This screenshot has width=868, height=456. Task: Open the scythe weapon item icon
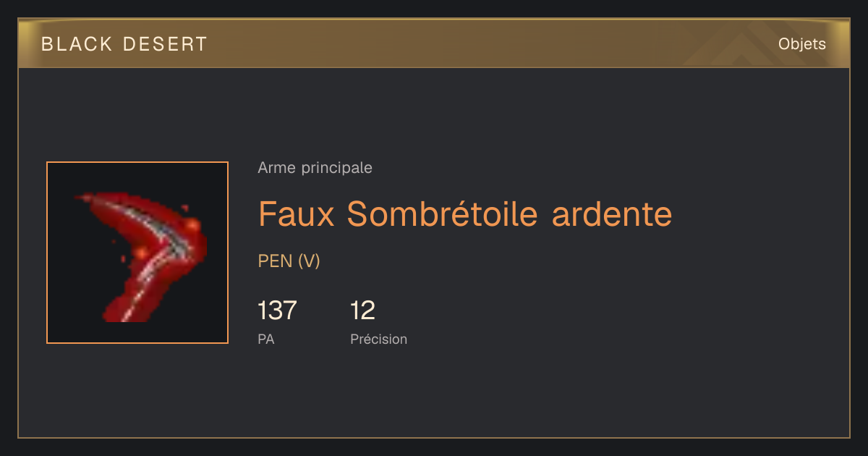tap(137, 253)
